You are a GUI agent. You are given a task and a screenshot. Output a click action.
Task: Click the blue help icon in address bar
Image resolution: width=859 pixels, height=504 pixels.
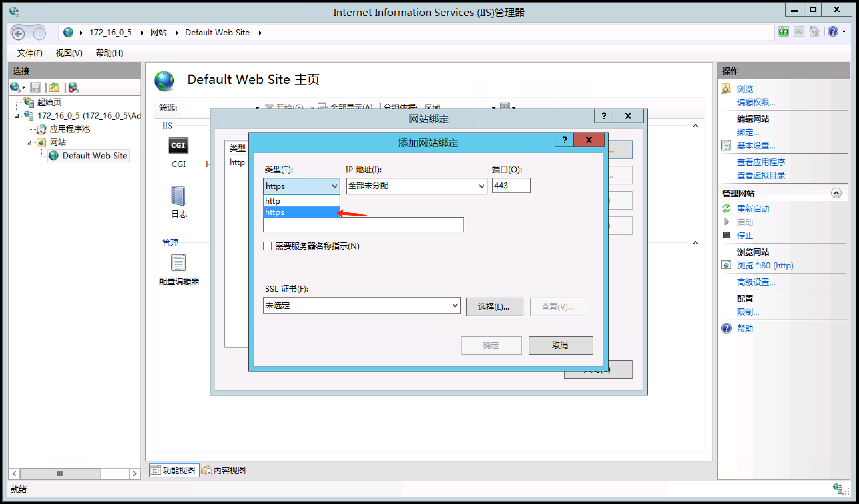coord(833,32)
